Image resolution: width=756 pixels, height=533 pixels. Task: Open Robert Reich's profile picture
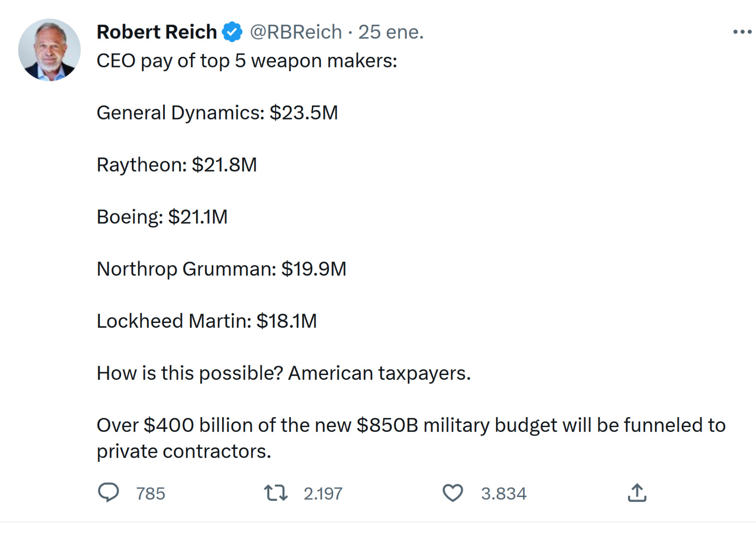50,50
